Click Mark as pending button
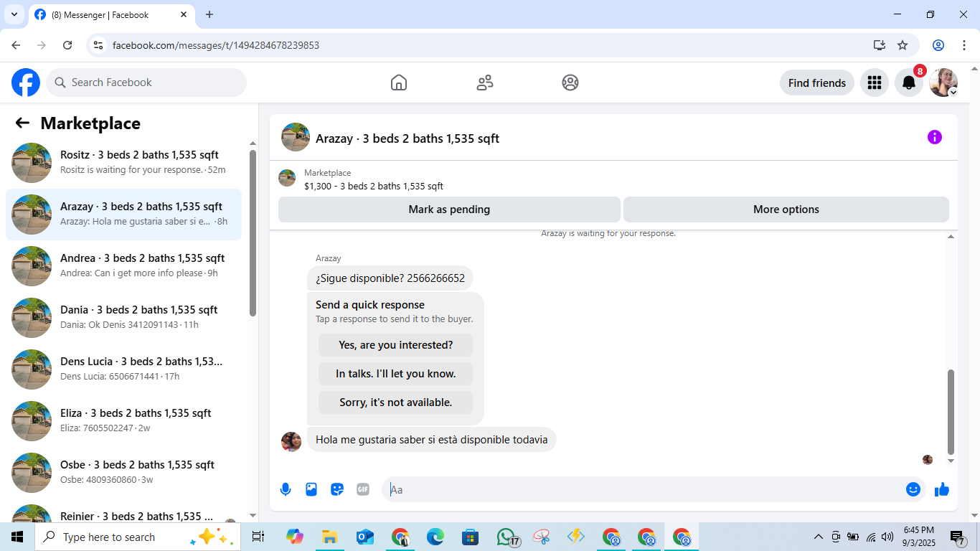Viewport: 980px width, 551px height. [x=449, y=209]
